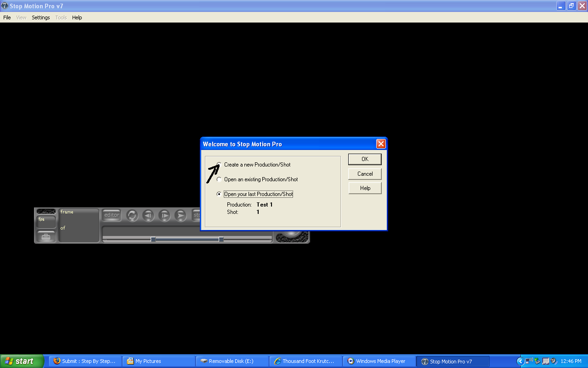Select Open an existing Production/Shot option
Viewport: 588px width, 368px height.
257,179
